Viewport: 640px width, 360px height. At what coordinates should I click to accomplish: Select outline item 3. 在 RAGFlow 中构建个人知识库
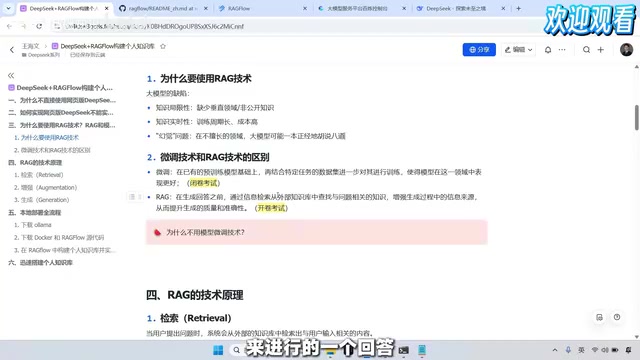click(64, 250)
